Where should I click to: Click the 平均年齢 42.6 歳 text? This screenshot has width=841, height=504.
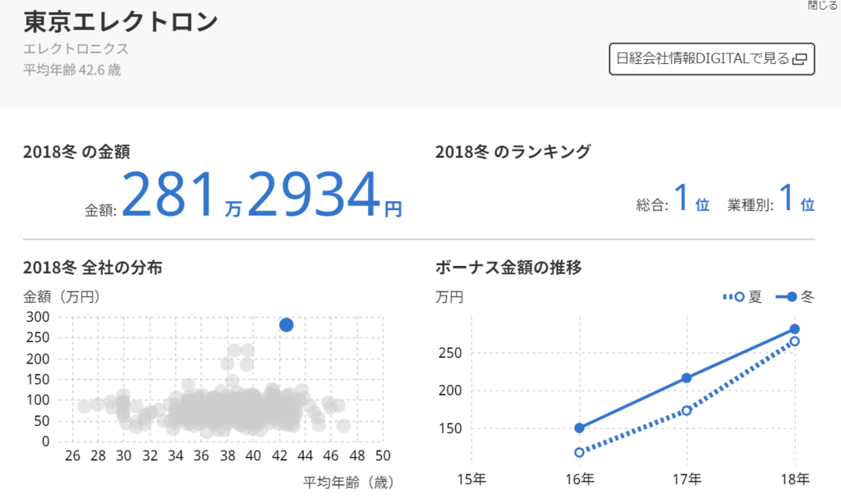click(x=72, y=71)
